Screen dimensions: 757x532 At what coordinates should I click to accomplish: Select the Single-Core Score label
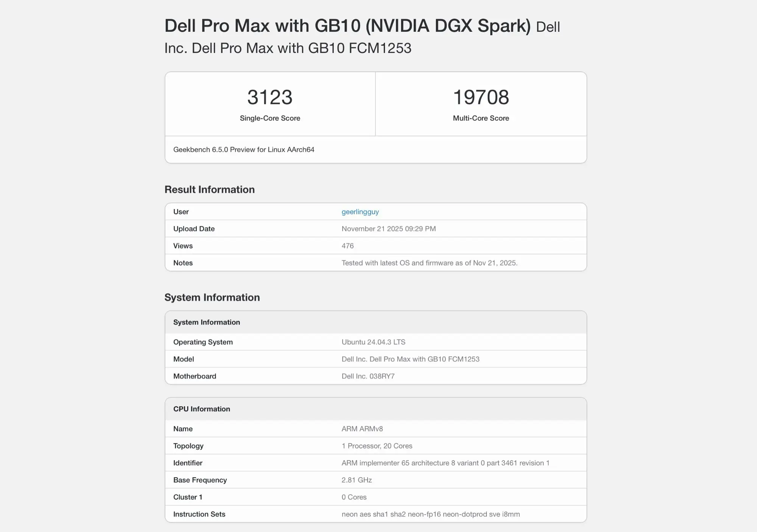click(x=270, y=118)
